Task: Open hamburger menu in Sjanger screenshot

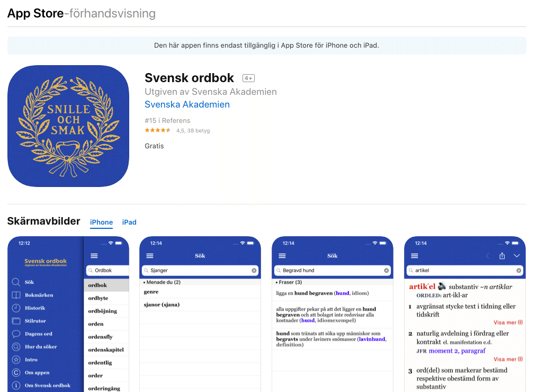Action: (150, 256)
